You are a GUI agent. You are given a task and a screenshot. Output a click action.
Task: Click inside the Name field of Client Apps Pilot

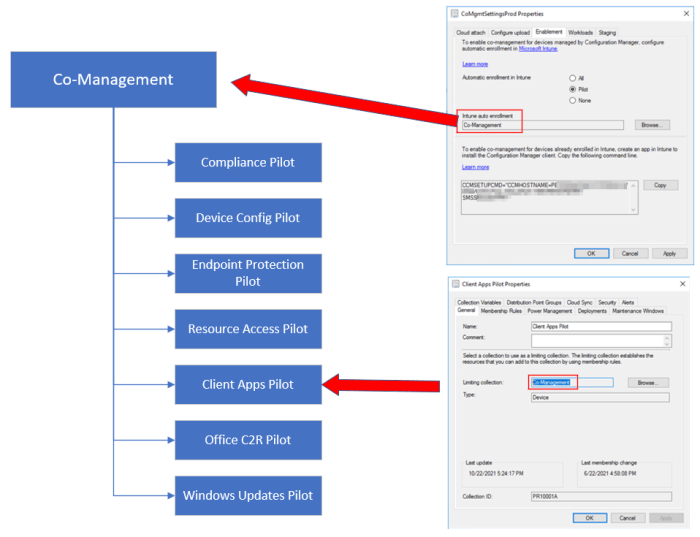(x=600, y=326)
